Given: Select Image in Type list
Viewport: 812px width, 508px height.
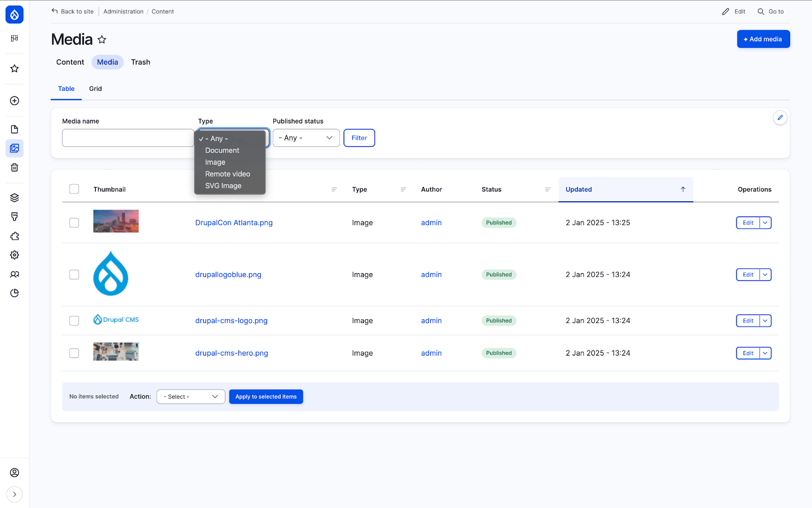Looking at the screenshot, I should [x=230, y=162].
